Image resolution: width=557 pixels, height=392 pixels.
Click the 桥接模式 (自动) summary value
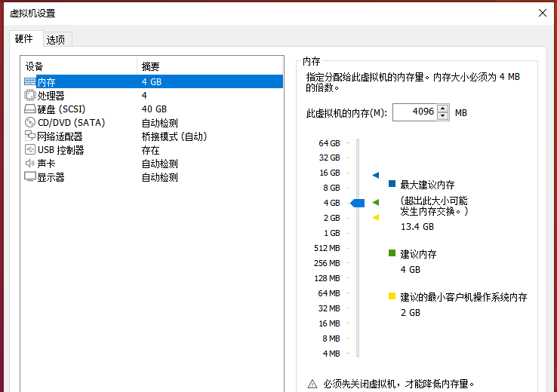pos(174,136)
